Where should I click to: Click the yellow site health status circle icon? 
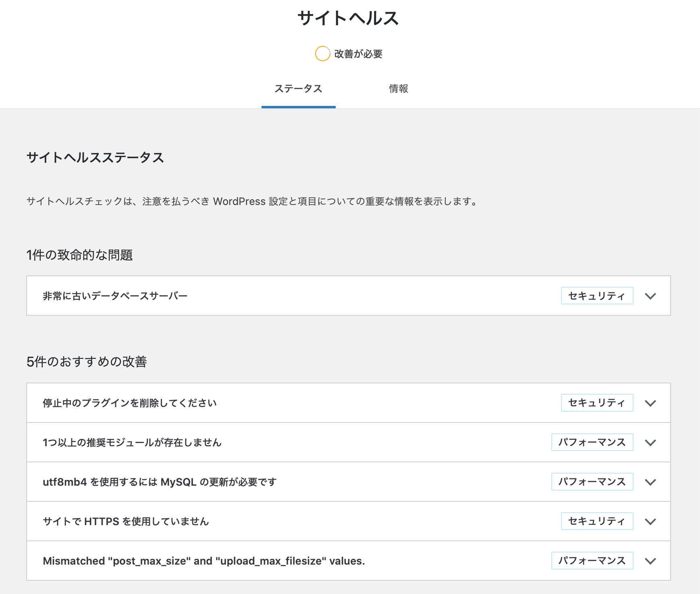[322, 54]
